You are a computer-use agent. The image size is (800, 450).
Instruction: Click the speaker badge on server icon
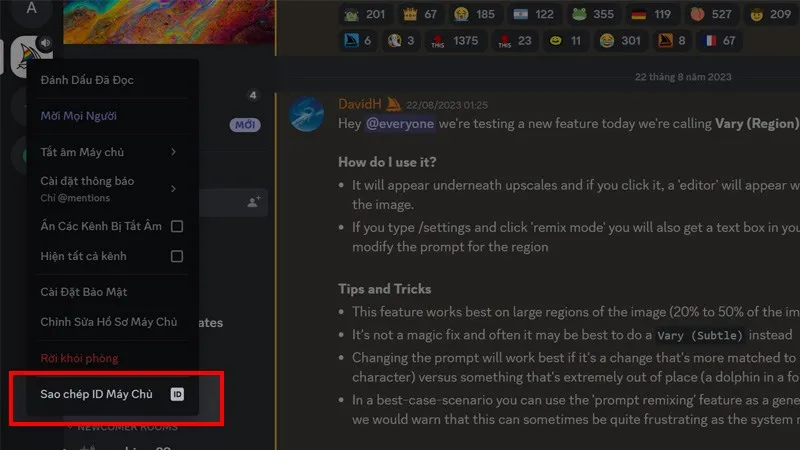pyautogui.click(x=46, y=43)
